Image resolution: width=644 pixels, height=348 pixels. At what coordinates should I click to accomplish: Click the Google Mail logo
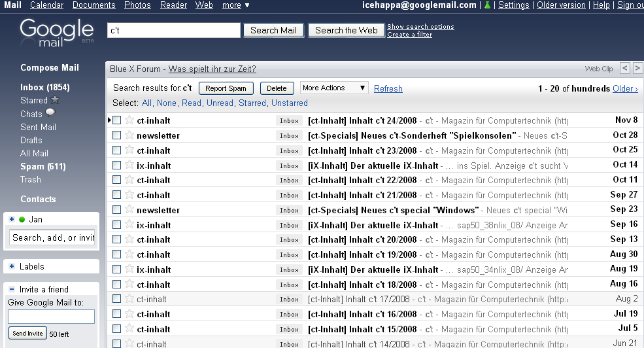(x=57, y=32)
